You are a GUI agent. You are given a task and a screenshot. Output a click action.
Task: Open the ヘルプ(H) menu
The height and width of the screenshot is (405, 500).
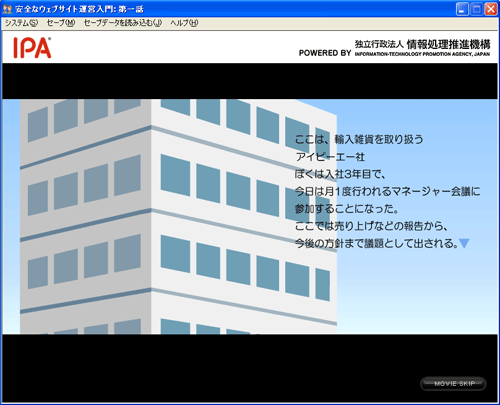[184, 23]
